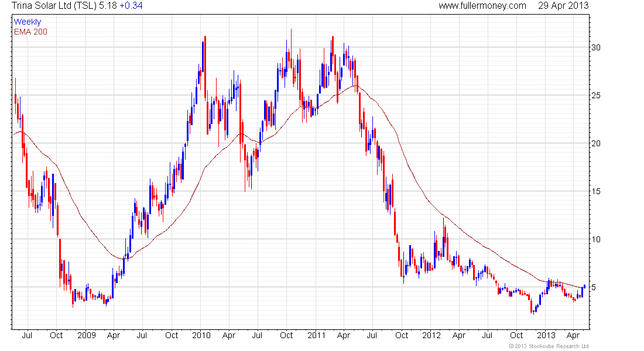Image resolution: width=644 pixels, height=351 pixels.
Task: Click the 2011 label on the time axis
Action: (316, 335)
